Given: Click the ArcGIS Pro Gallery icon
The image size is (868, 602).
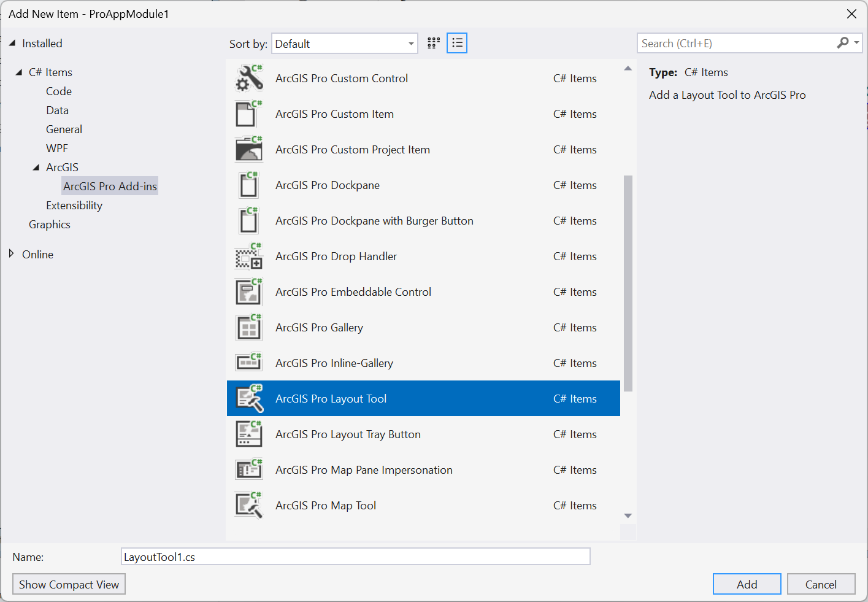Looking at the screenshot, I should [249, 327].
